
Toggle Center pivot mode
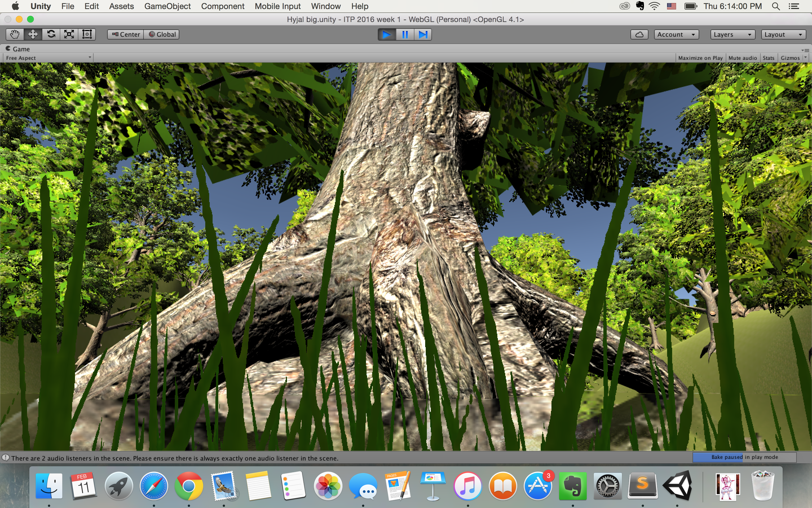(125, 34)
